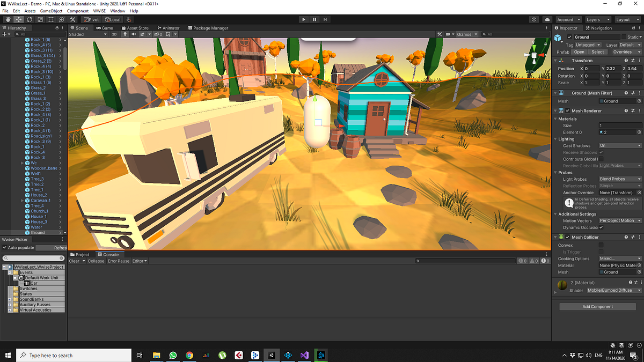Open the Shaded draw mode dropdown
The width and height of the screenshot is (644, 362).
[x=87, y=34]
